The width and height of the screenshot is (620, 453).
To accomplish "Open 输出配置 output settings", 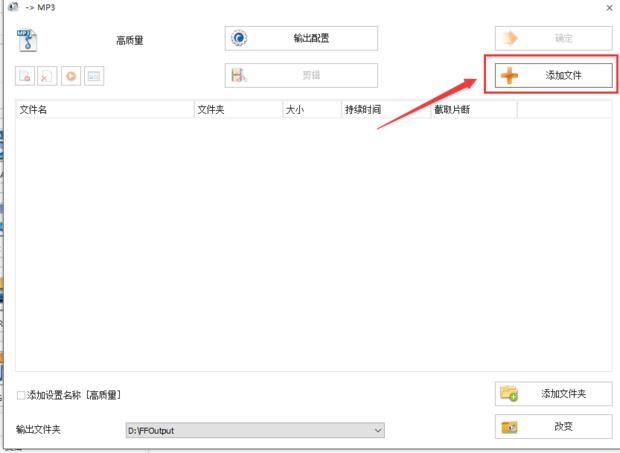I will [301, 38].
